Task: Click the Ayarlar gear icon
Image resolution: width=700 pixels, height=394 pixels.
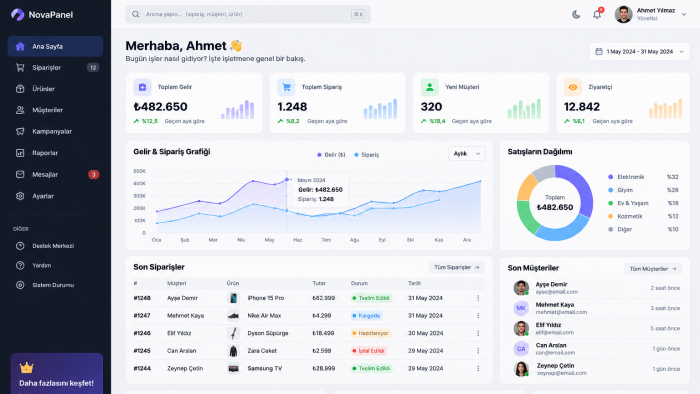Action: [20, 196]
